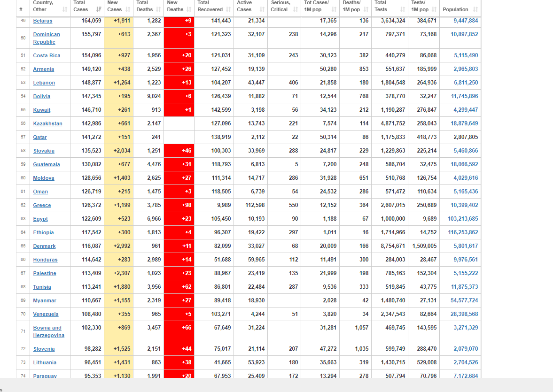Open the Denmark country link
The image size is (553, 392).
tap(45, 246)
